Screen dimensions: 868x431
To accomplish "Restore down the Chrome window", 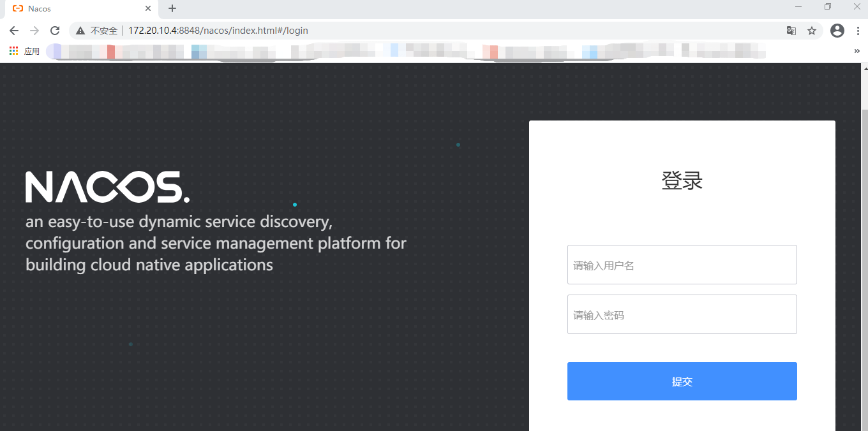I will coord(828,6).
